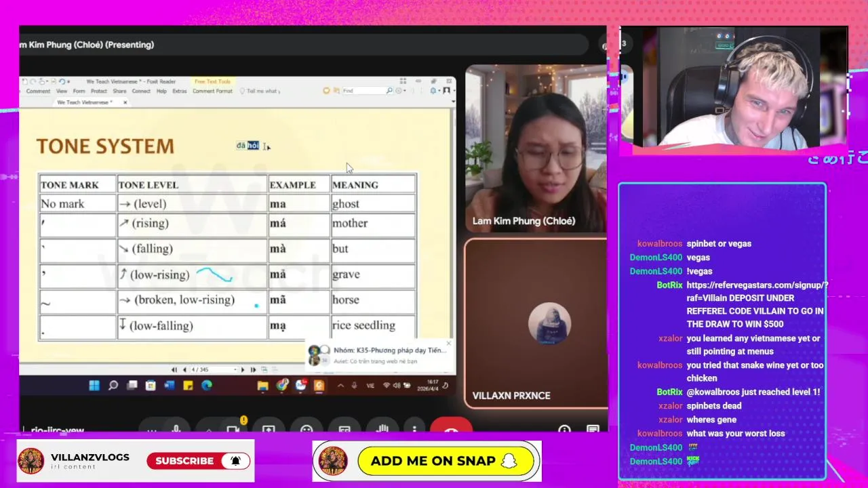868x488 pixels.
Task: Open the refervegastars.com signup link in chat
Action: (x=756, y=291)
